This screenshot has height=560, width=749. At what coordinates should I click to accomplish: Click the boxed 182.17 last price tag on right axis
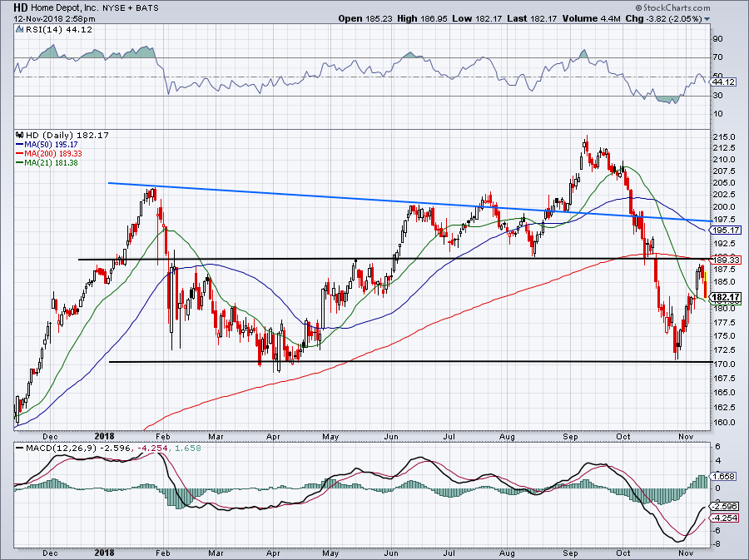(726, 297)
